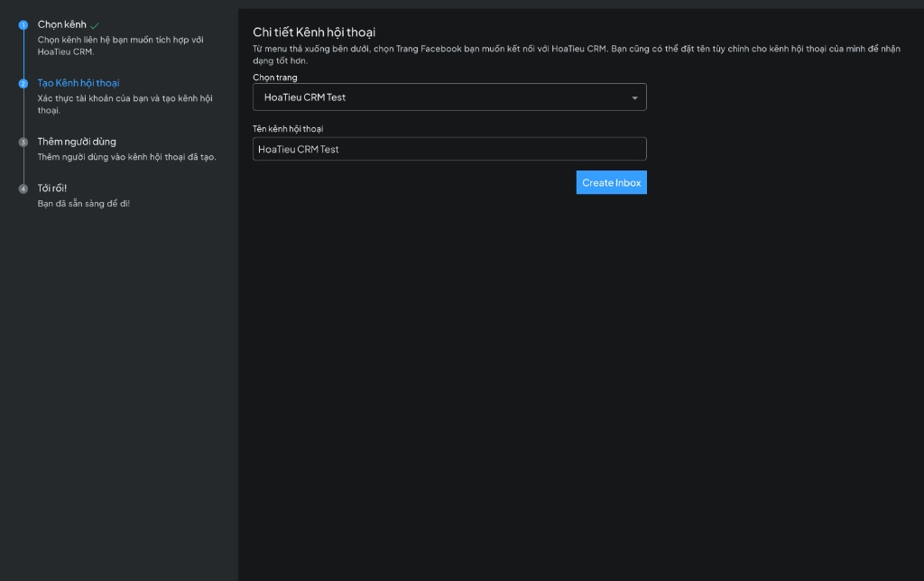Open the Thêm người dùng step

click(x=76, y=142)
